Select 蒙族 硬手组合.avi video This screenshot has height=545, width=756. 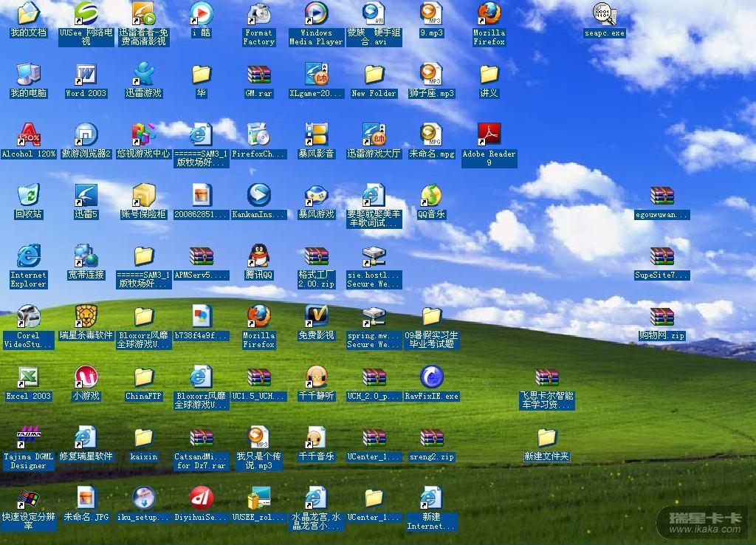tap(374, 14)
